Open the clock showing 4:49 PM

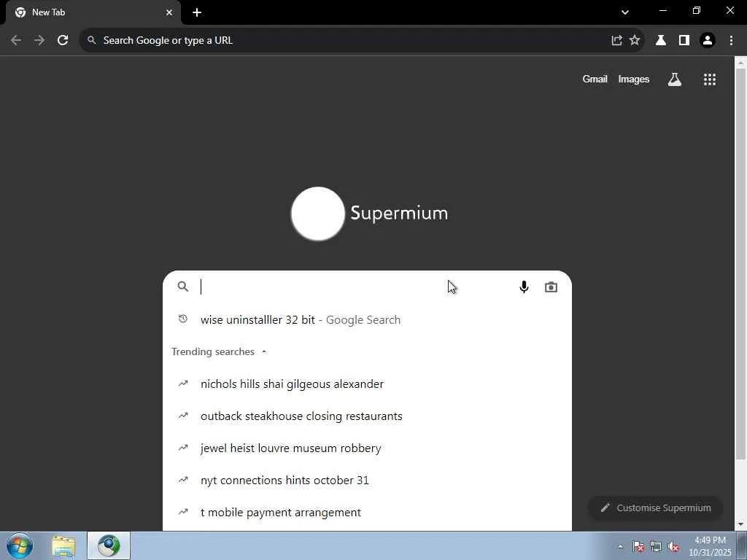pyautogui.click(x=710, y=546)
